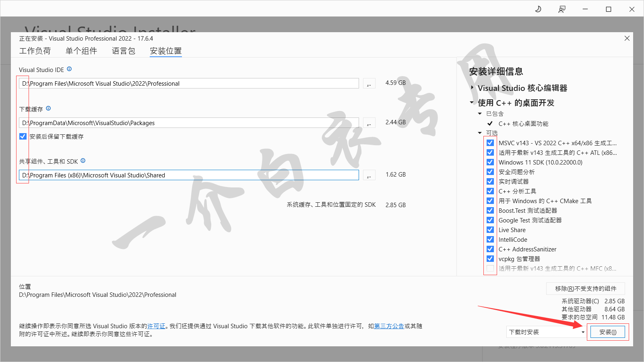Close the installation dialog with X

(x=627, y=38)
